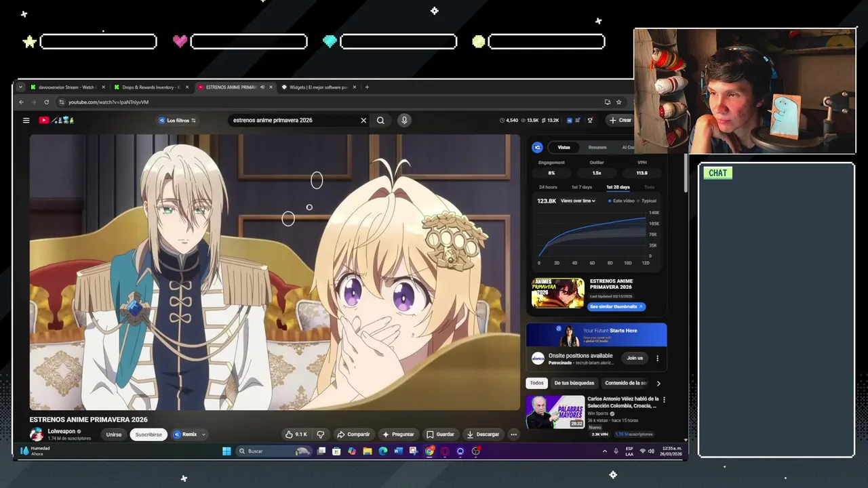The width and height of the screenshot is (868, 488).
Task: Click the vidIQ trophy icon in the header
Action: 590,120
